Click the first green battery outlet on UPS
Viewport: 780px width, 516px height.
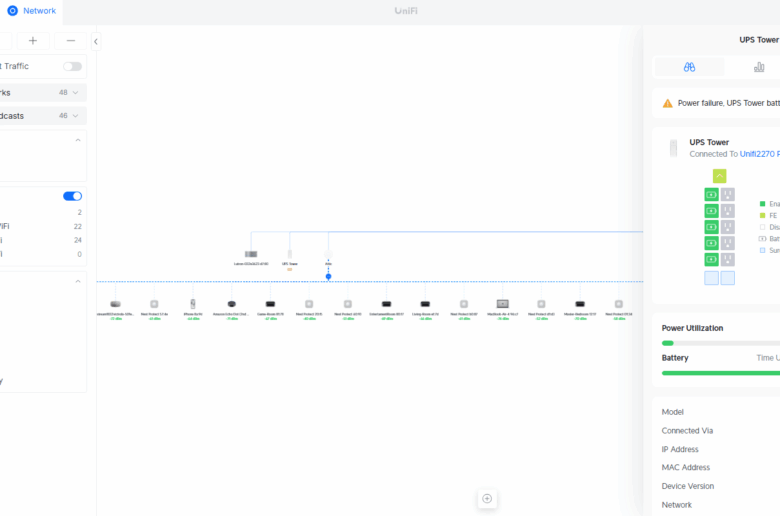[711, 195]
